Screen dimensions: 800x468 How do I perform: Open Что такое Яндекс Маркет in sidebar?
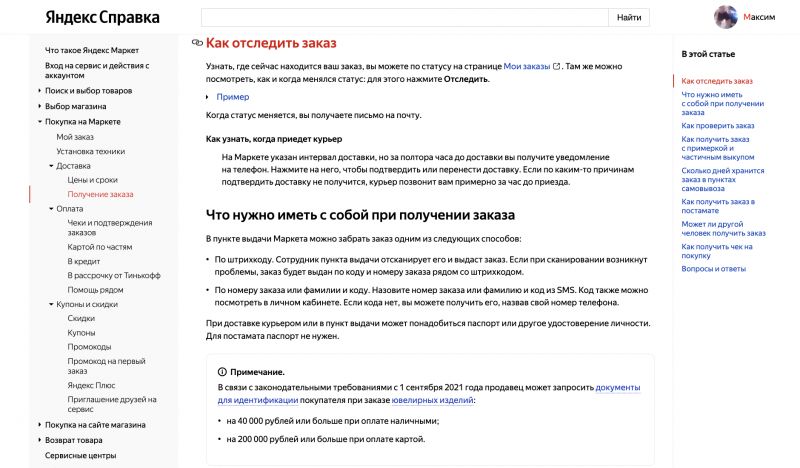click(92, 51)
